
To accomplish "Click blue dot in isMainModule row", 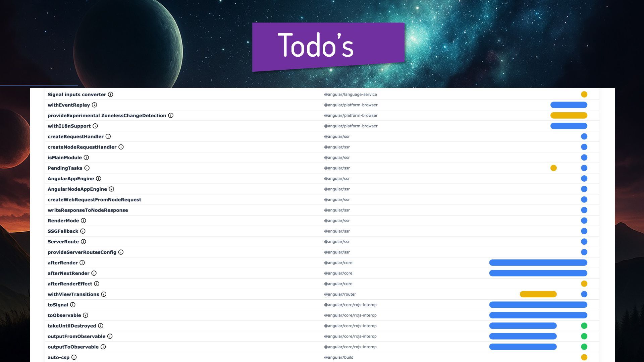I will point(584,158).
